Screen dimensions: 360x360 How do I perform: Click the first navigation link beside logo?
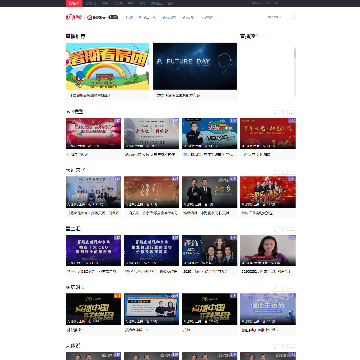pos(129,17)
